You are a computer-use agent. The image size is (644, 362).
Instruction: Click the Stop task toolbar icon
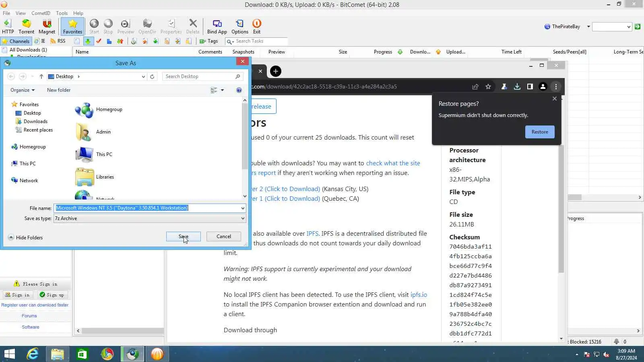(x=108, y=27)
